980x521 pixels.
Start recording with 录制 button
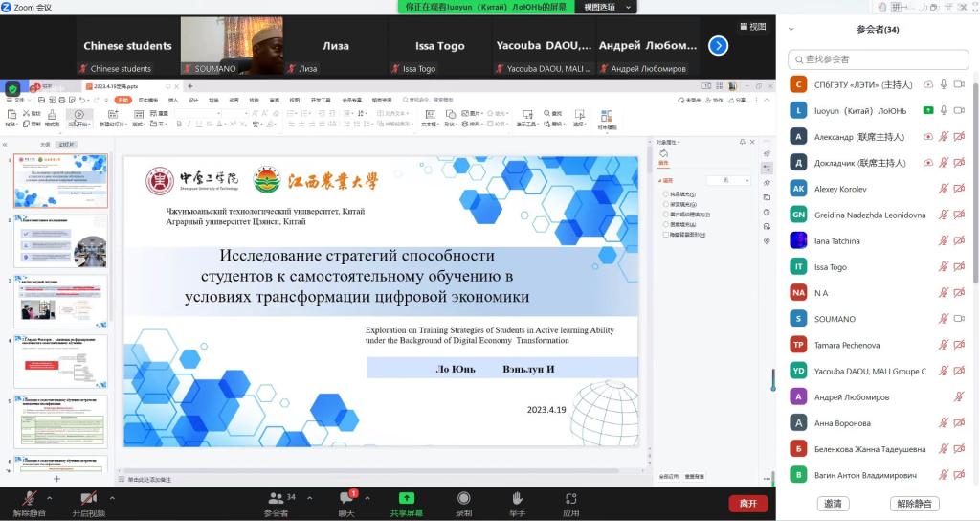click(x=463, y=502)
